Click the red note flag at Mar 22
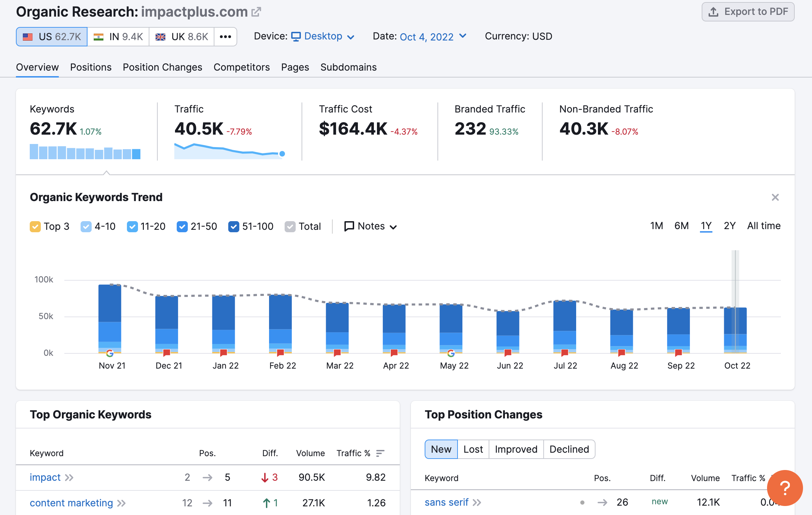This screenshot has width=812, height=515. tap(337, 353)
